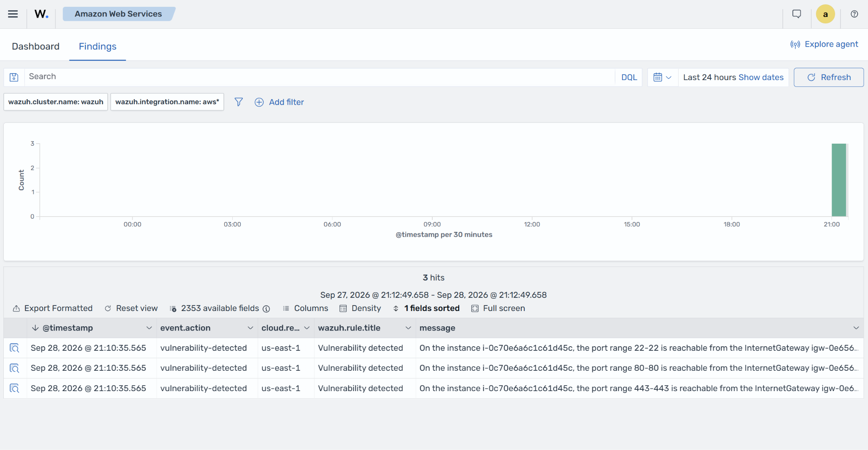The image size is (868, 450).
Task: Click Add filter
Action: [x=279, y=102]
